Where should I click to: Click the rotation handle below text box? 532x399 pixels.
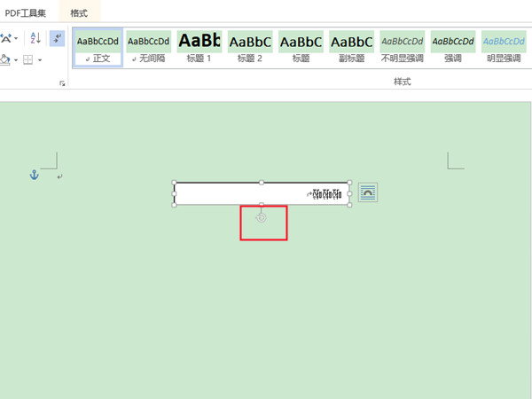point(262,217)
